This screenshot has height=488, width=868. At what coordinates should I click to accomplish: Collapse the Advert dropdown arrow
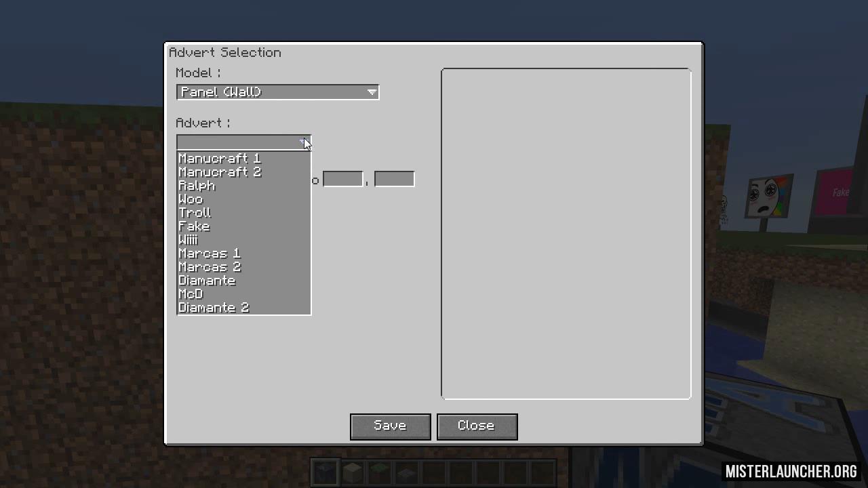coord(303,142)
